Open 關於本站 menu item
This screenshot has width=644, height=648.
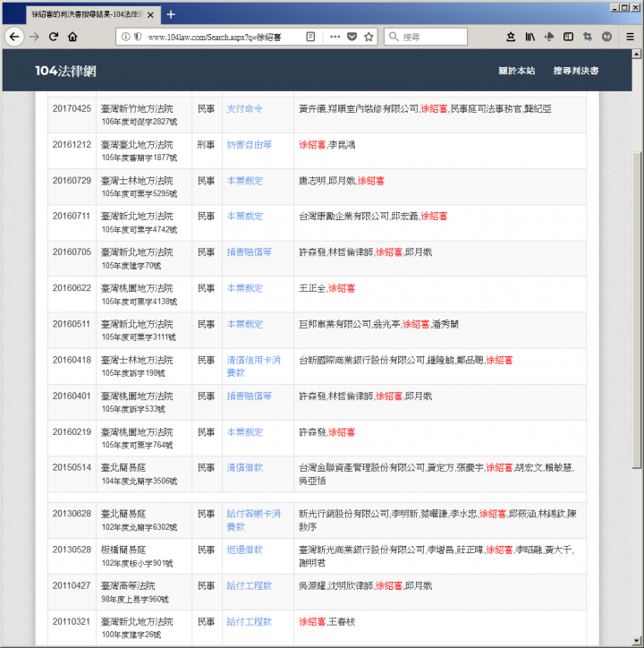[516, 71]
